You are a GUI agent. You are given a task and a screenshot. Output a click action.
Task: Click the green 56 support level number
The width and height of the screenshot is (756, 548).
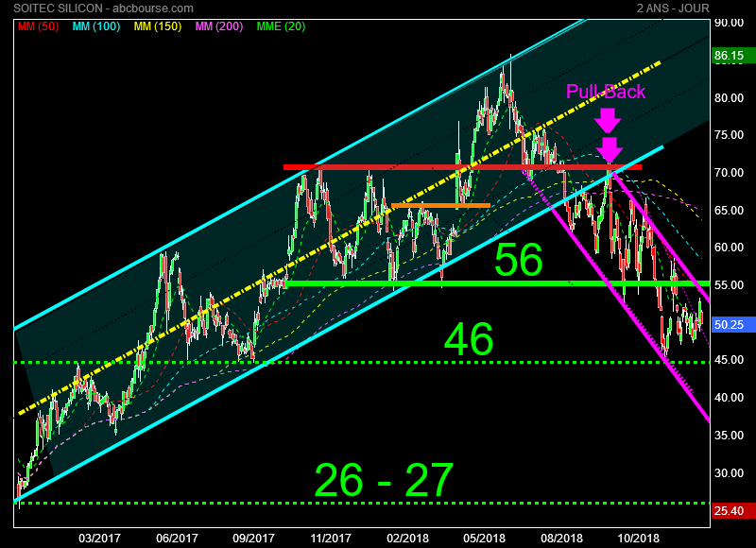(519, 260)
